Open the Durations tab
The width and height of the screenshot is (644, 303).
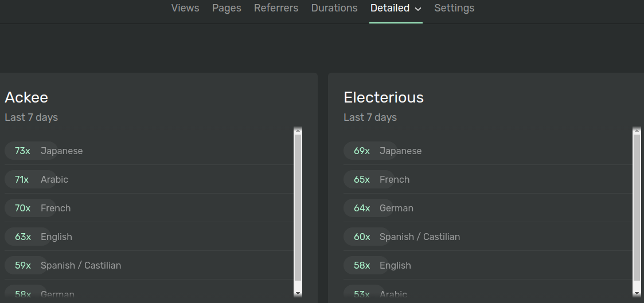click(x=334, y=8)
